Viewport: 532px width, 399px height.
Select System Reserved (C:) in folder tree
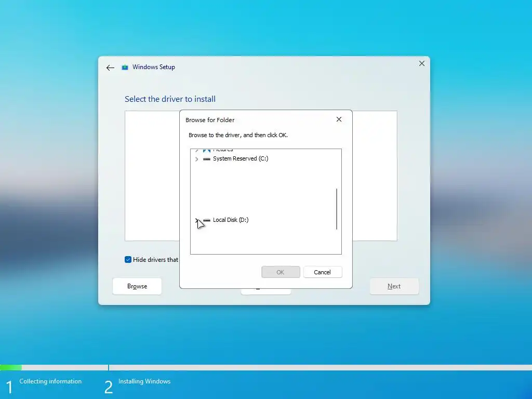point(241,158)
